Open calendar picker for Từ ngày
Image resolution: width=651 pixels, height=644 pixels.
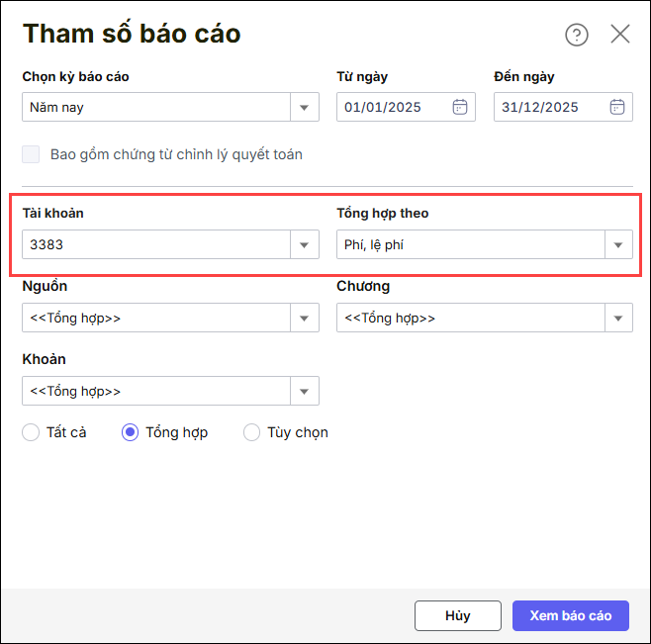coord(460,107)
